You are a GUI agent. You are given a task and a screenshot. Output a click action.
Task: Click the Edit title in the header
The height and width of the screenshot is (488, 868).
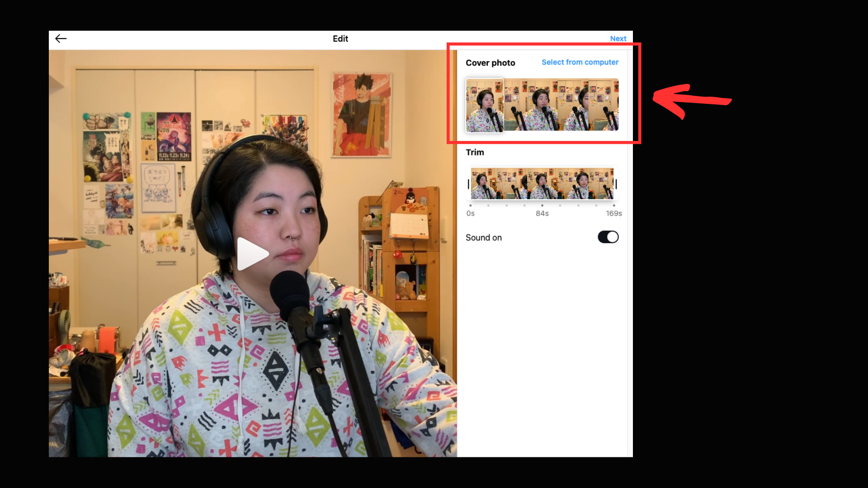340,39
